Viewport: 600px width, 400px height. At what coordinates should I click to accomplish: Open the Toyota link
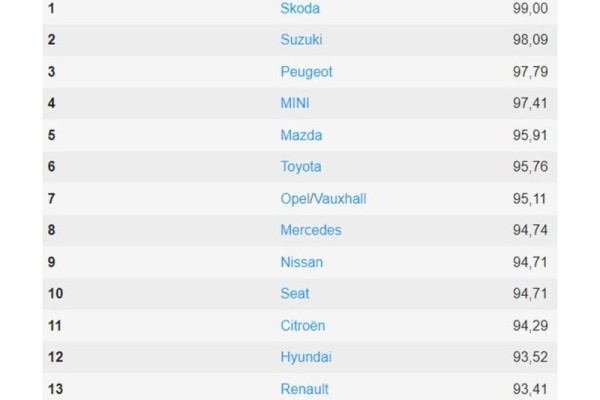pos(301,167)
